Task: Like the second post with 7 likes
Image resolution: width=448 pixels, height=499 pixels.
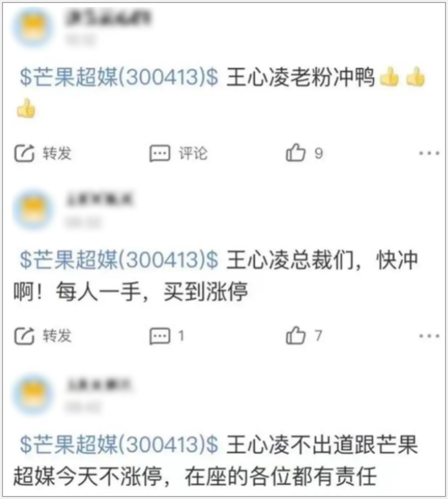Action: pyautogui.click(x=295, y=335)
